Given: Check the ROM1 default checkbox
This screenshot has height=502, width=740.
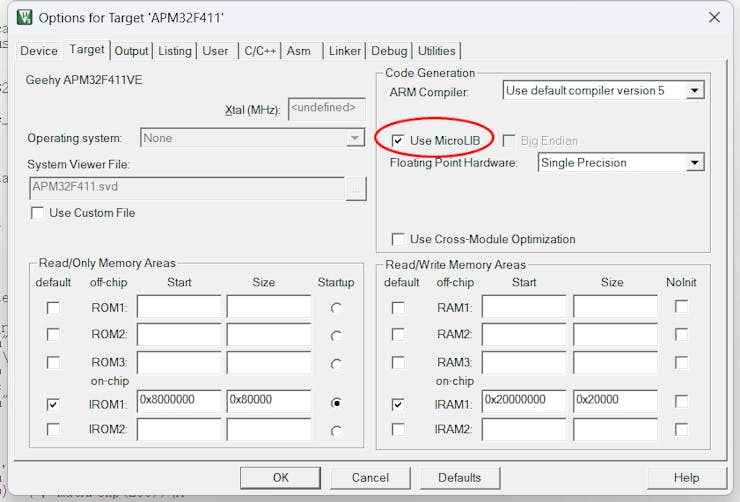Looking at the screenshot, I should (53, 308).
